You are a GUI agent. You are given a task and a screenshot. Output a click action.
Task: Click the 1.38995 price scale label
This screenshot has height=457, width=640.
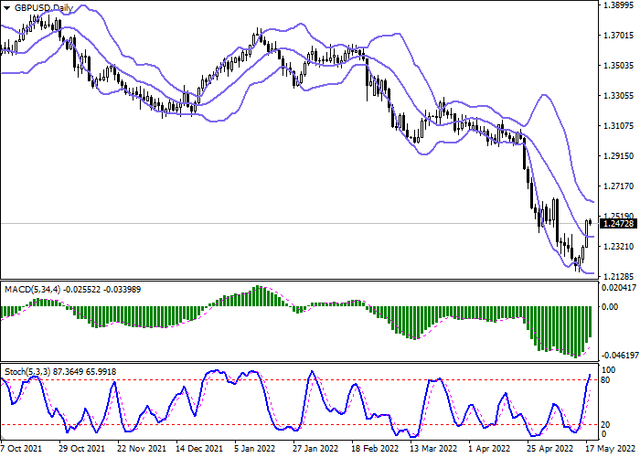point(618,6)
